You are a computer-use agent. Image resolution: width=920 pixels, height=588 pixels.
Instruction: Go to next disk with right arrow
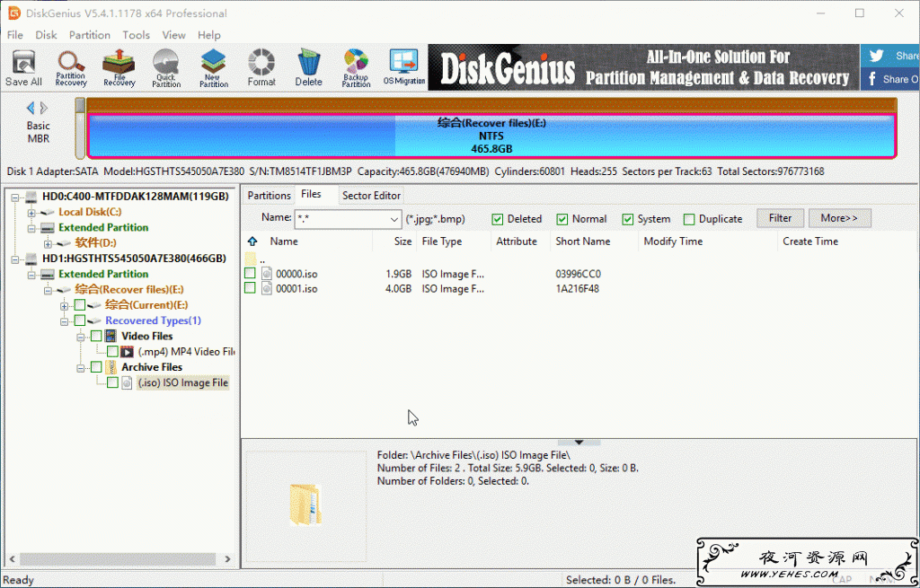44,108
